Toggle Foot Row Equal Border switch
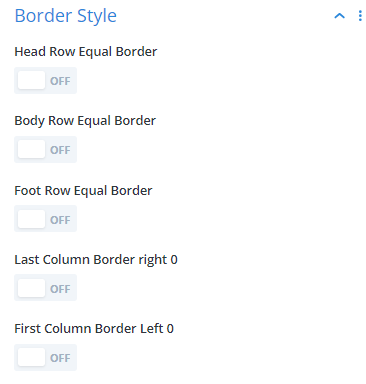The width and height of the screenshot is (366, 384). pos(45,219)
